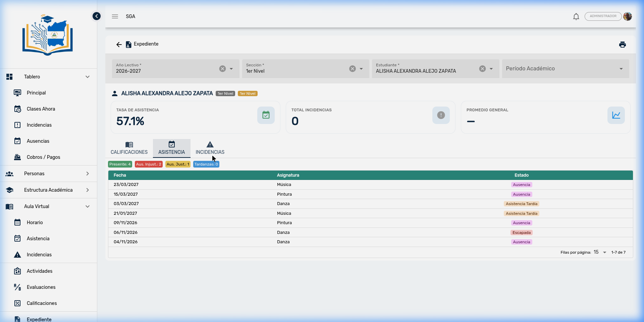Open the rows per page dropdown
Image resolution: width=644 pixels, height=322 pixels.
click(x=600, y=252)
